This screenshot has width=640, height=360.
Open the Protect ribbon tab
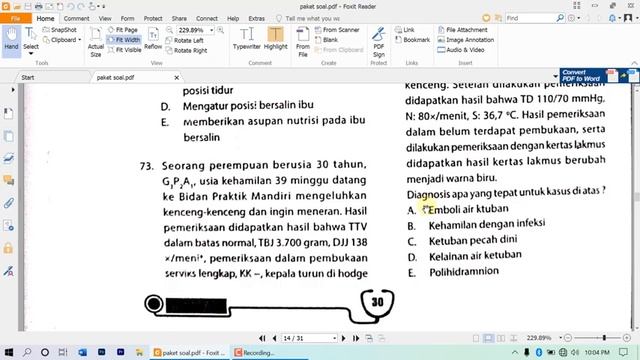point(153,18)
